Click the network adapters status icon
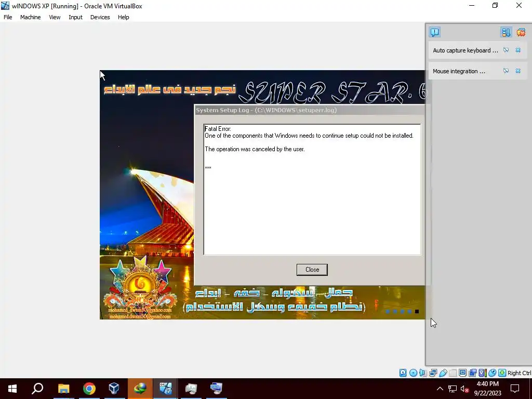 click(433, 373)
